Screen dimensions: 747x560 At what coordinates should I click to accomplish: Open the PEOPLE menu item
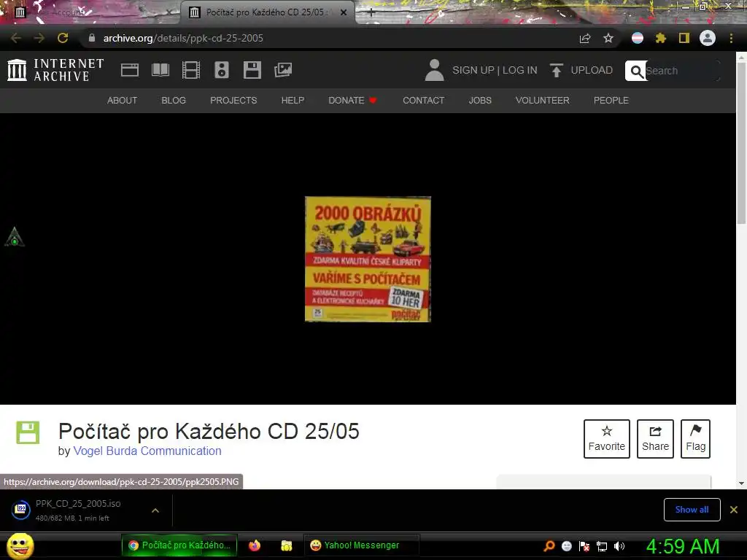(611, 101)
